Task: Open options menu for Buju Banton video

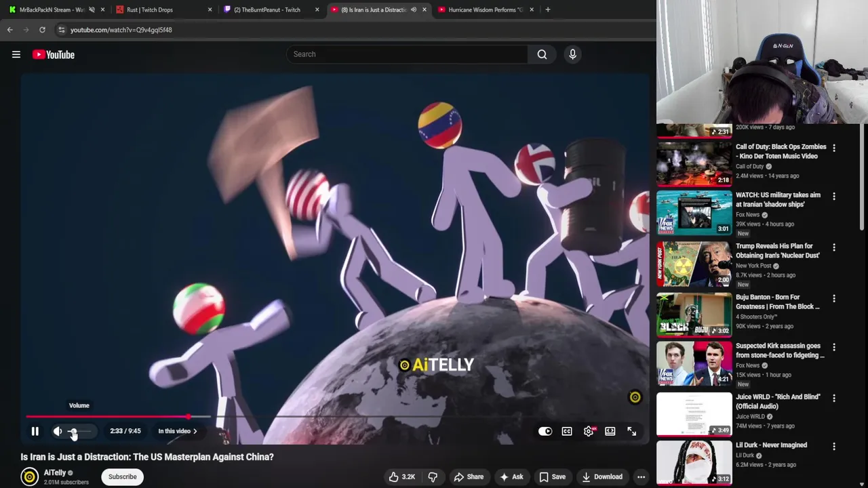Action: click(x=834, y=298)
